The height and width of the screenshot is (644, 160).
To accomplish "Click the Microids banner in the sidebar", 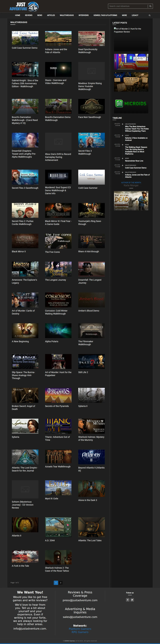I will pyautogui.click(x=131, y=103).
